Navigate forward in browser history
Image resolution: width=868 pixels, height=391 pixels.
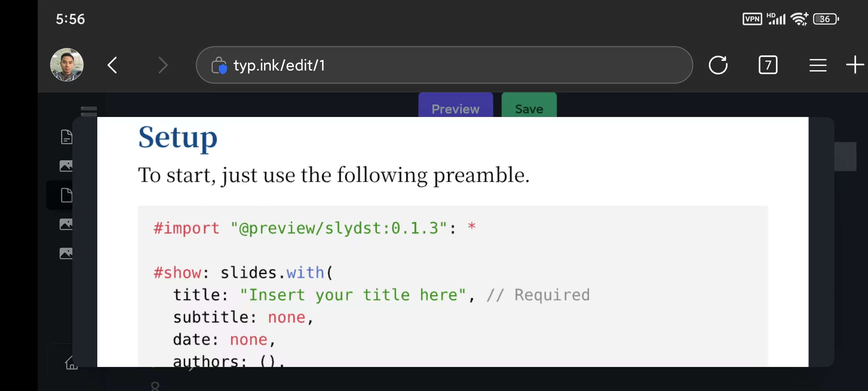163,65
